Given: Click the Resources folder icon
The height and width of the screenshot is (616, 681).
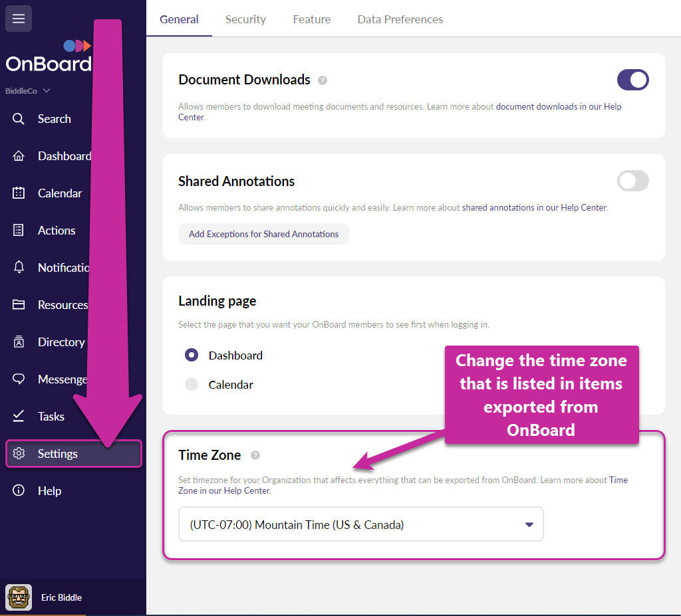Looking at the screenshot, I should coord(18,304).
